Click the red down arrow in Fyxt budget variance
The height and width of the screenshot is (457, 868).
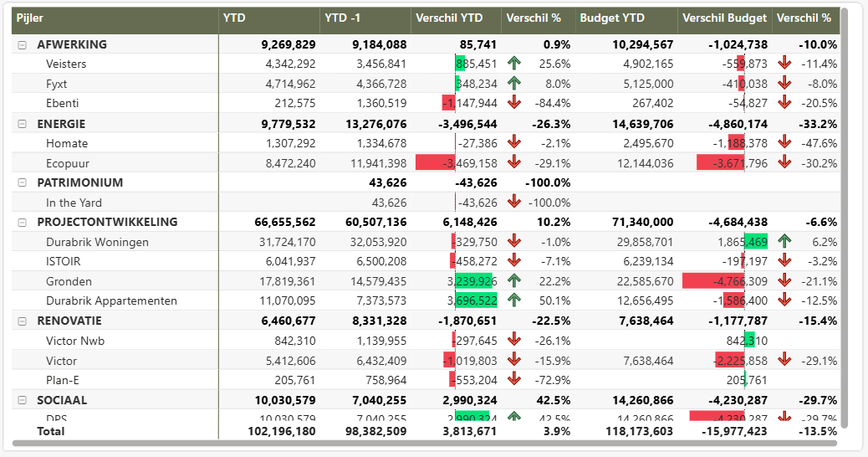click(784, 84)
